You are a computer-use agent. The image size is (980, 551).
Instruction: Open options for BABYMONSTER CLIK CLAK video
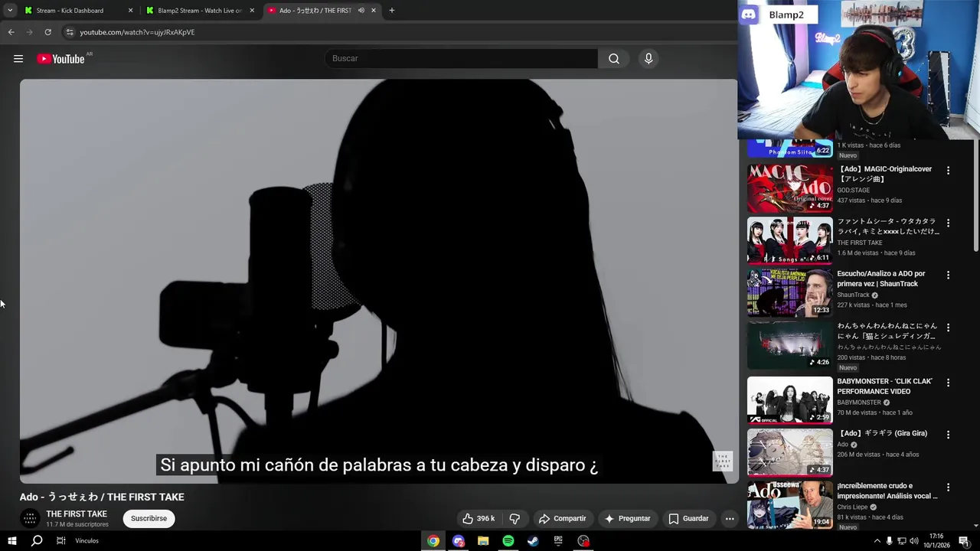point(948,383)
